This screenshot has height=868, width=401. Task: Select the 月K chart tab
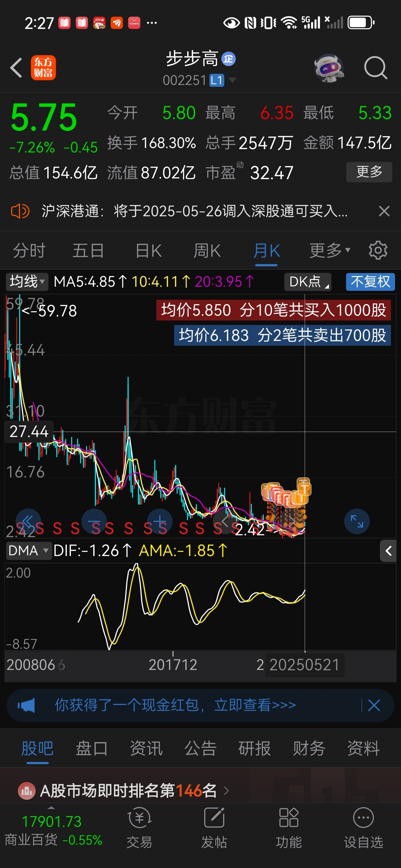coord(266,250)
